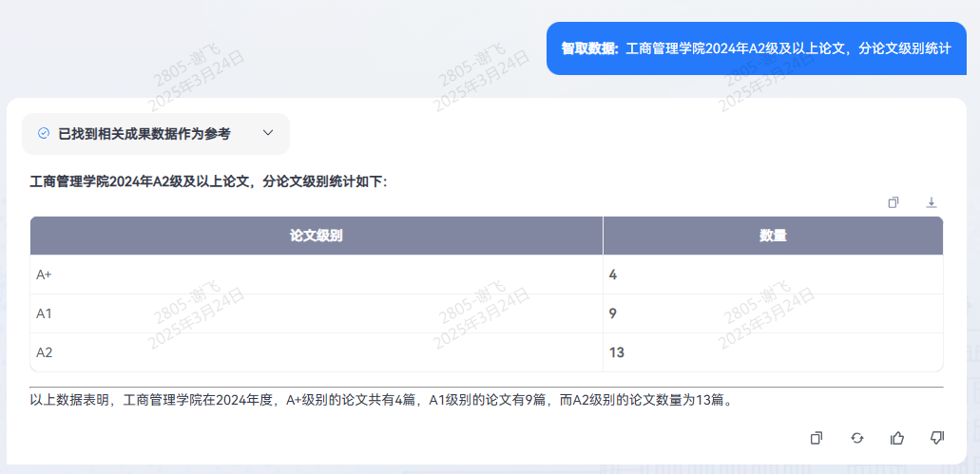980x474 pixels.
Task: Copy the whole response at bottom
Action: coord(816,437)
